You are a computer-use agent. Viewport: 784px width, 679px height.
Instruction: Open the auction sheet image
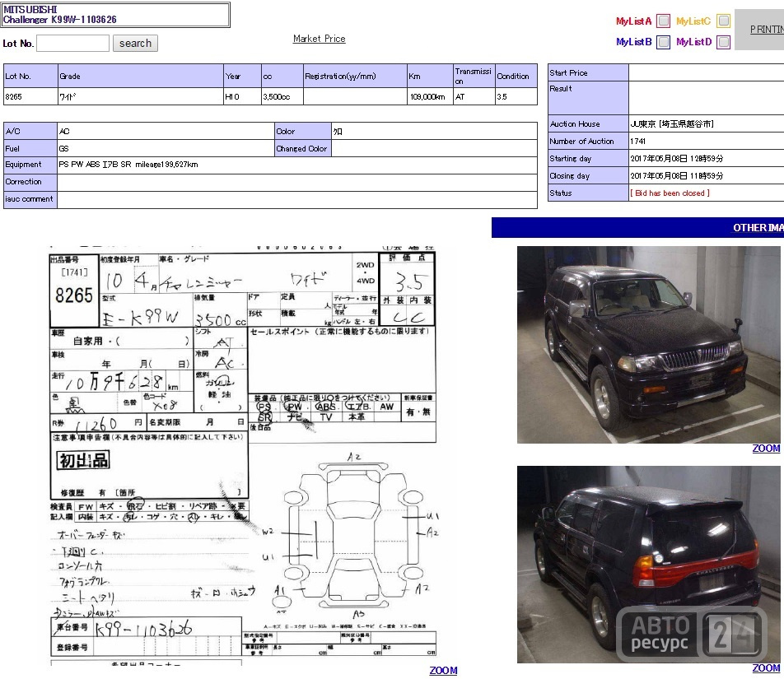click(x=243, y=454)
